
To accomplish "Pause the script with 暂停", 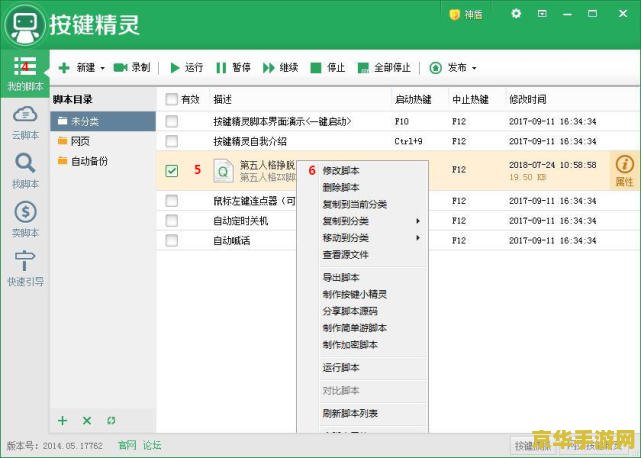I will [x=233, y=67].
